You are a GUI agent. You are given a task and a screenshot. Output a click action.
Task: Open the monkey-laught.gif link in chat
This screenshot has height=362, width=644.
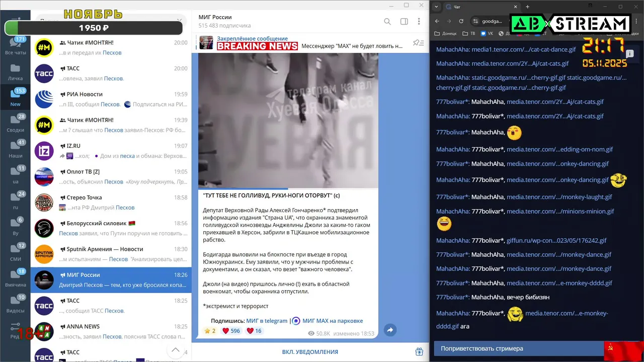pos(559,197)
